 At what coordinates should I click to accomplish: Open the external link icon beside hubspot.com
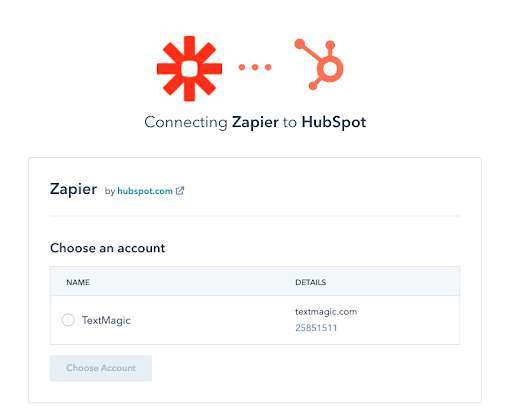[180, 191]
